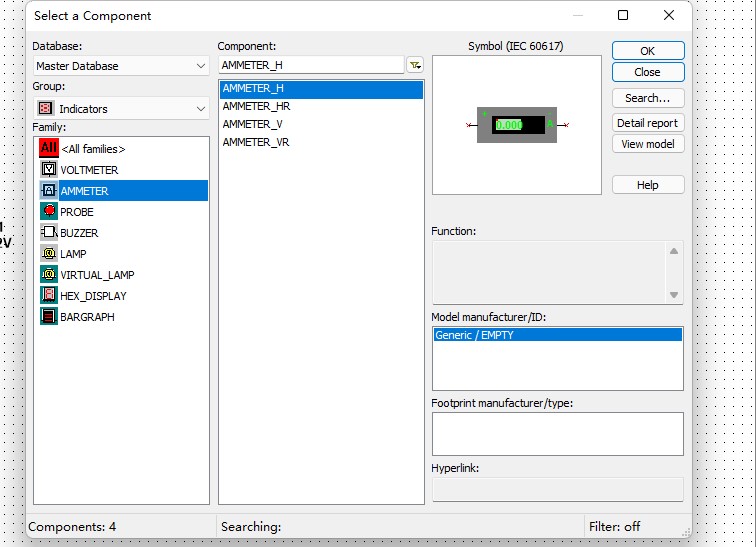Screen dimensions: 756x547
Task: Select the VOLTMETER family
Action: point(89,170)
